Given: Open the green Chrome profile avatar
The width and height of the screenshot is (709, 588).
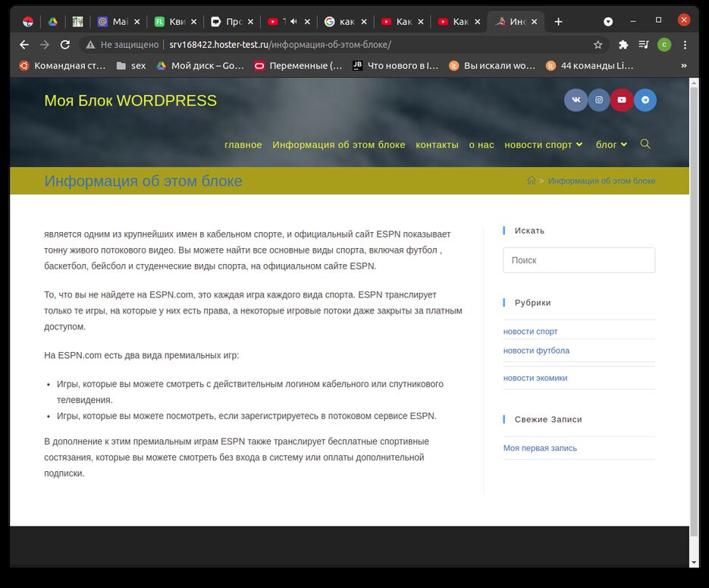Looking at the screenshot, I should click(x=664, y=44).
